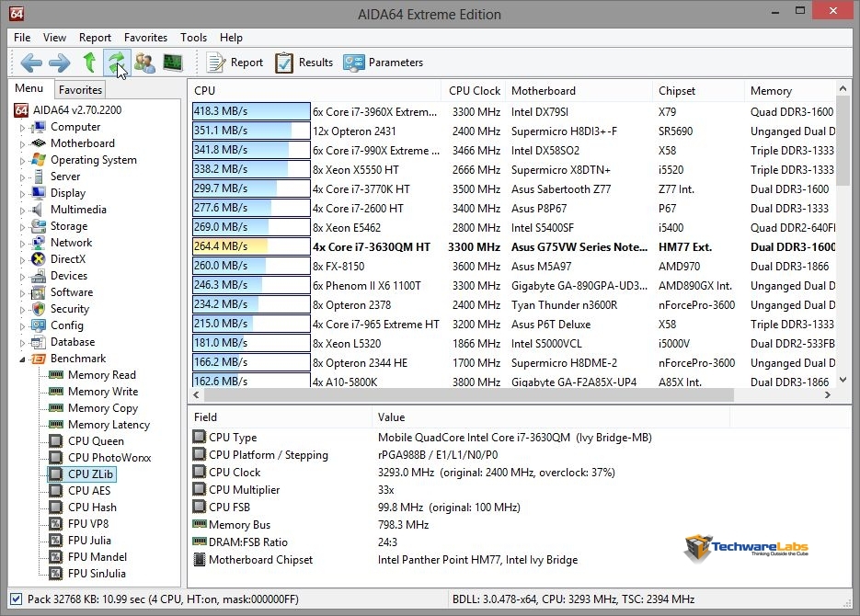This screenshot has height=616, width=860.
Task: Open the FPU VP8 benchmark icon
Action: [56, 524]
